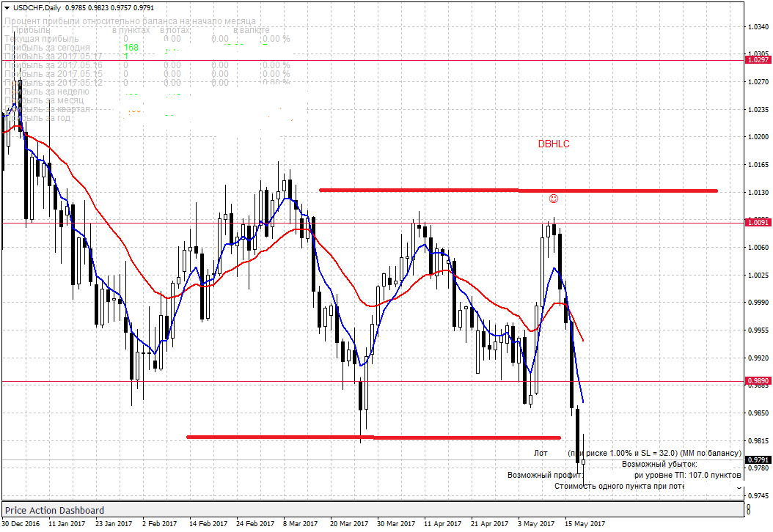Click 'Стоимость одного пункта при лоте' text
Viewport: 773px width, 532px height.
pos(619,486)
